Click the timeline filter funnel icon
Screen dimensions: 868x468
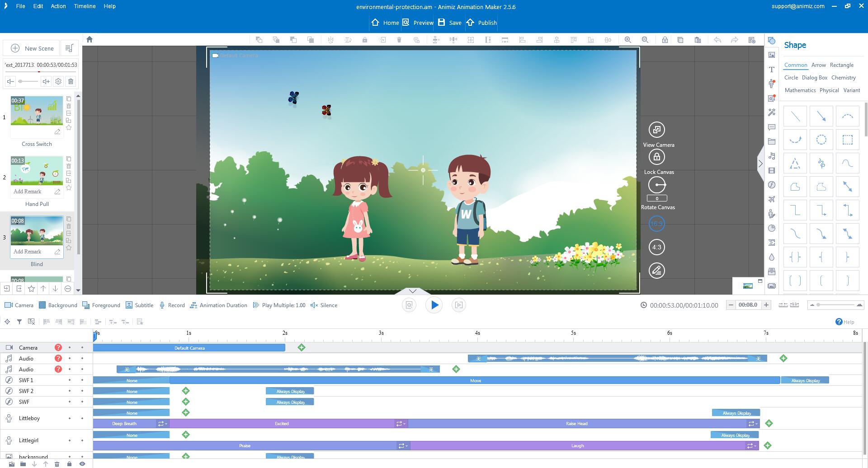(x=19, y=322)
